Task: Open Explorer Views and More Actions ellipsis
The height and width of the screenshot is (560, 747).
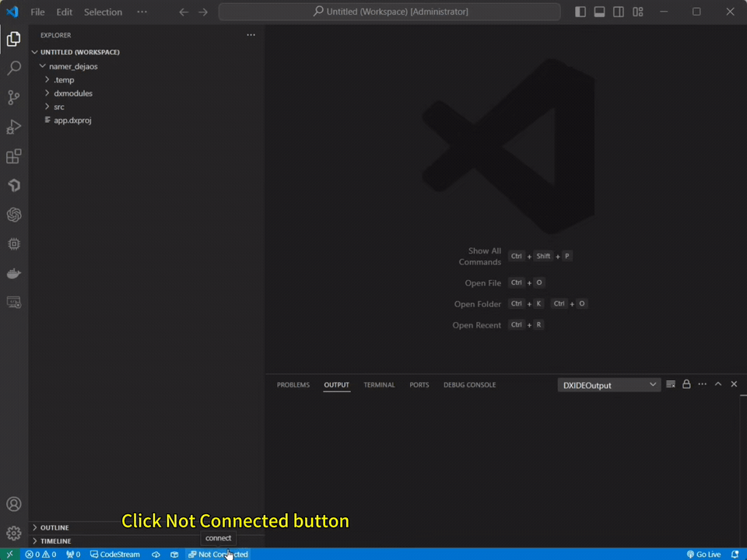Action: coord(251,35)
